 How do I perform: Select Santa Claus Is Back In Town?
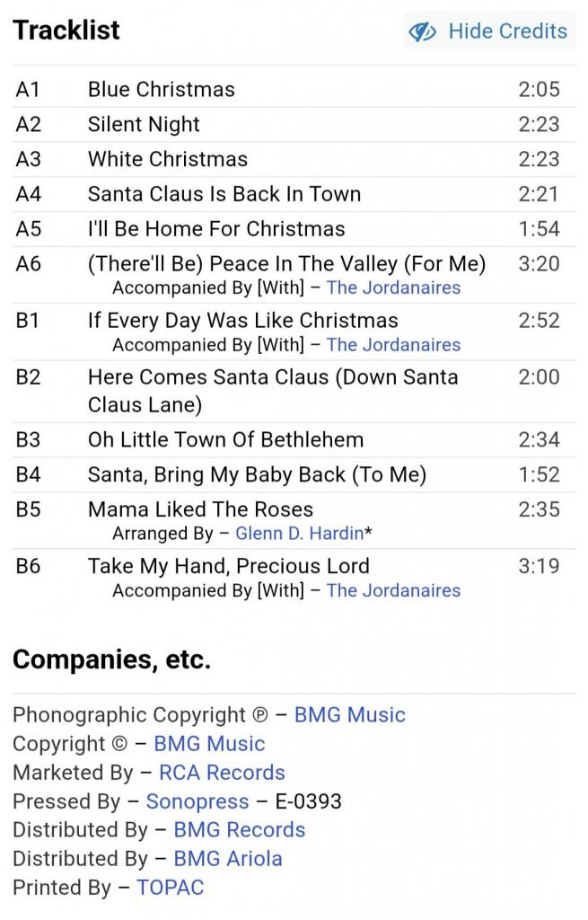224,194
